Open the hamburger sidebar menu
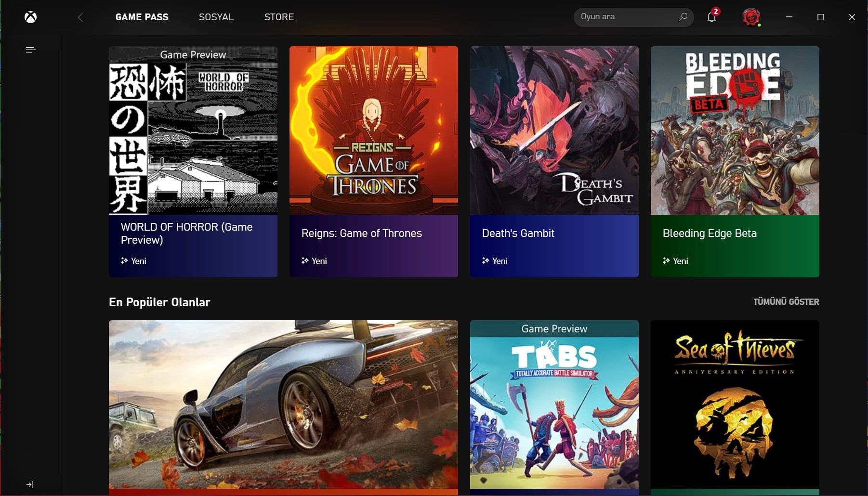The height and width of the screenshot is (496, 868). 30,50
